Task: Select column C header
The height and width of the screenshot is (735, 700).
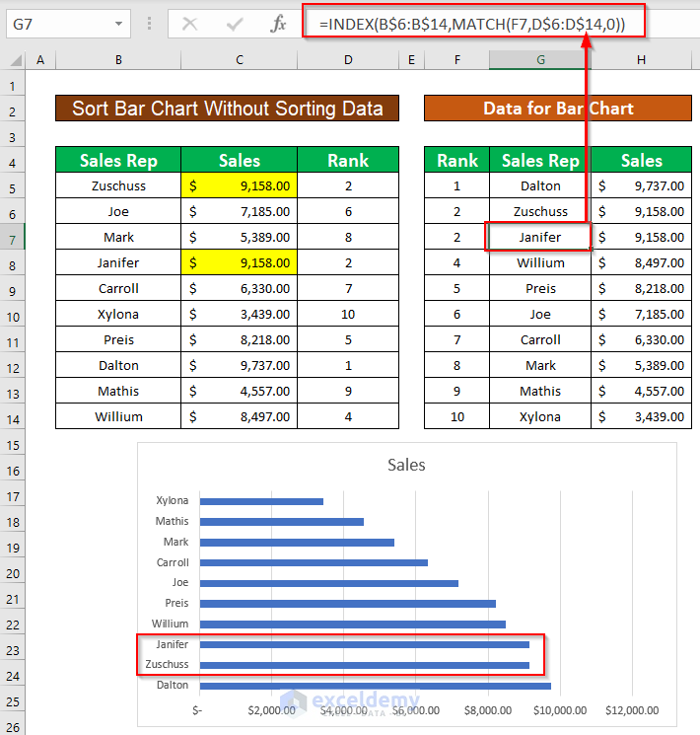Action: (240, 60)
